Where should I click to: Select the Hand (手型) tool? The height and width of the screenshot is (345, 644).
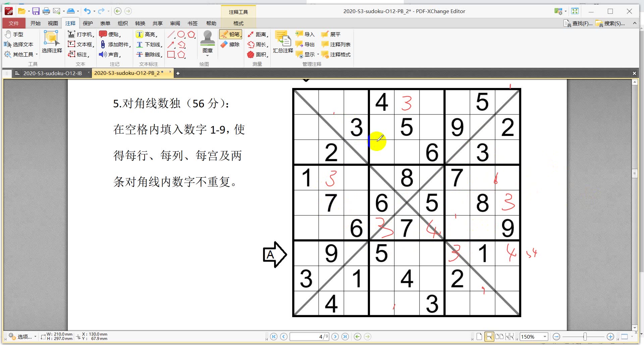coord(14,34)
